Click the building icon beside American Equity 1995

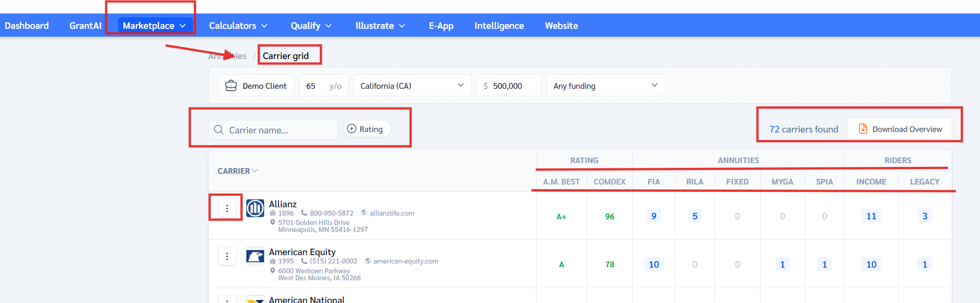(272, 261)
